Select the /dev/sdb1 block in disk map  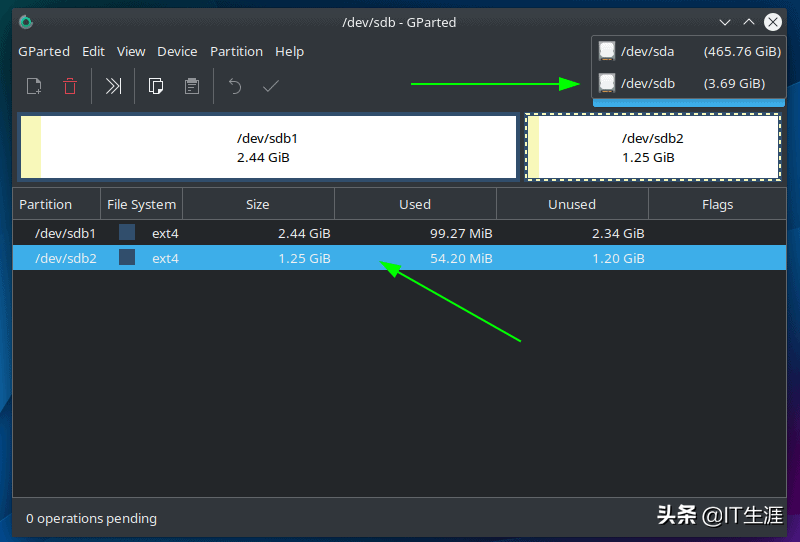267,147
